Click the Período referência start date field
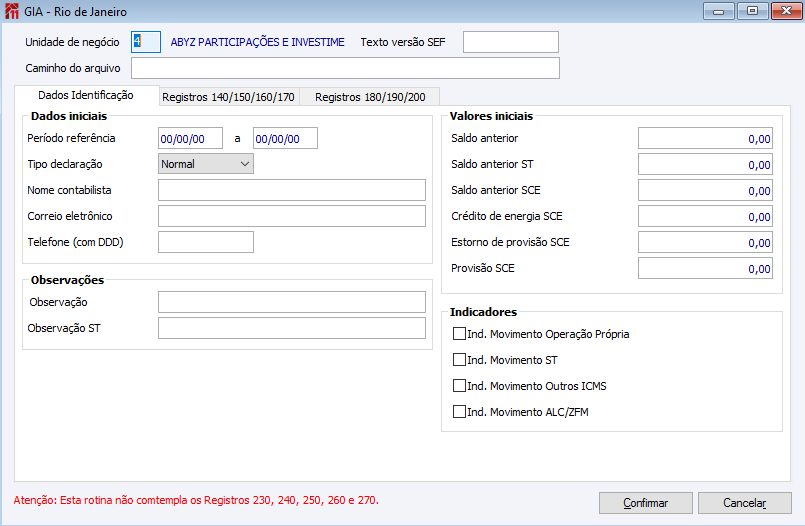This screenshot has width=805, height=526. [x=190, y=139]
